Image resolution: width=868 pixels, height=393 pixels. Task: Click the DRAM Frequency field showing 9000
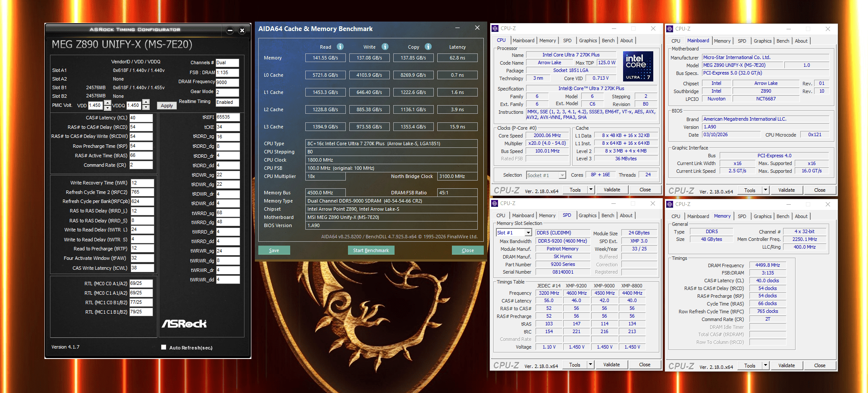[x=227, y=82]
